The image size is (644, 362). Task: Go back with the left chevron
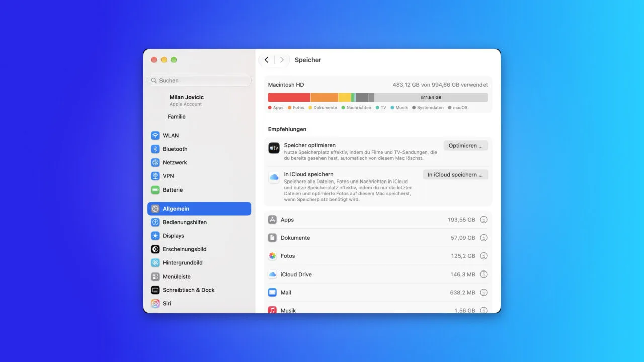point(266,60)
